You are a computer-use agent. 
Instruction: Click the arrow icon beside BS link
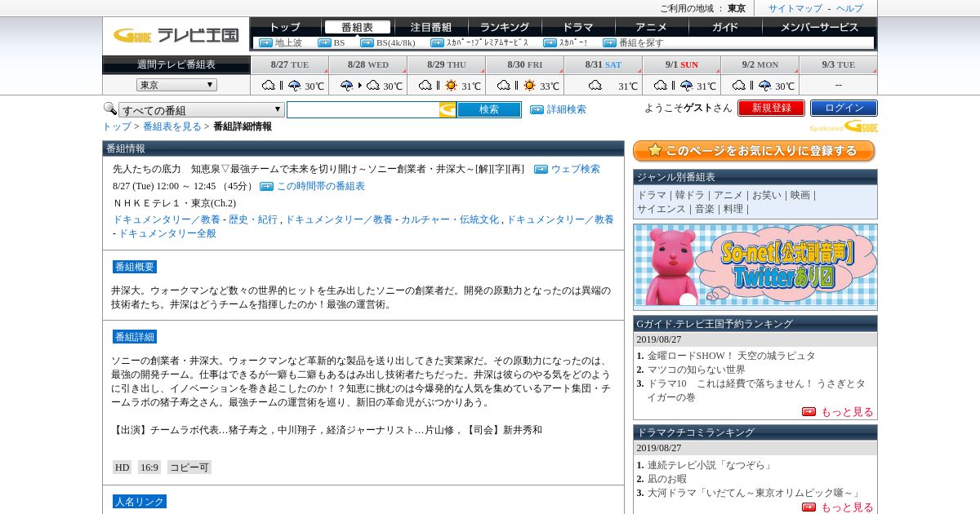(324, 42)
